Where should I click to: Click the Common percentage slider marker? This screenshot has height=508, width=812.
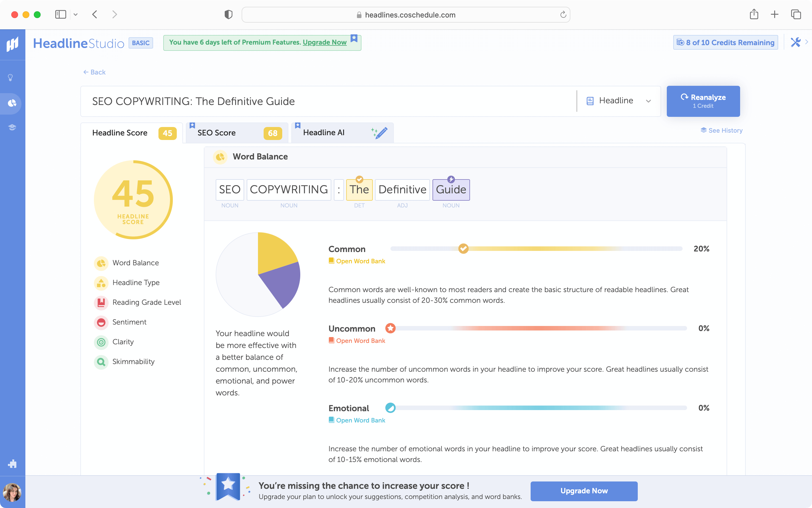click(x=464, y=249)
